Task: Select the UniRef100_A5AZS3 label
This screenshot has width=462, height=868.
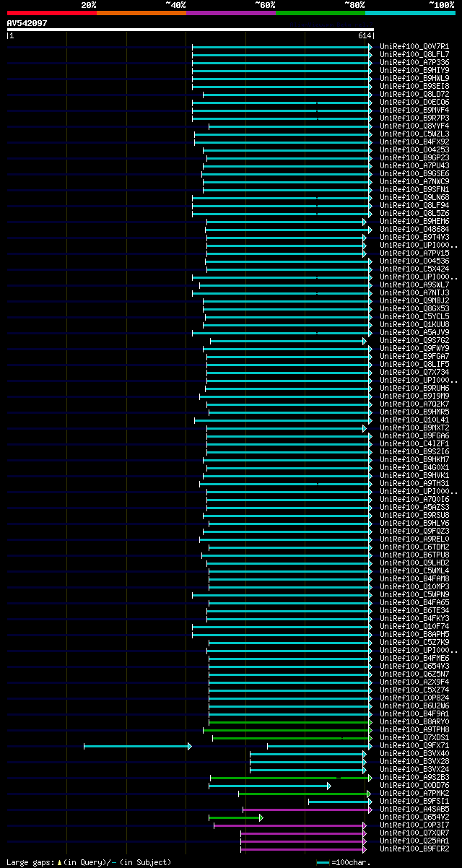Action: pyautogui.click(x=414, y=507)
